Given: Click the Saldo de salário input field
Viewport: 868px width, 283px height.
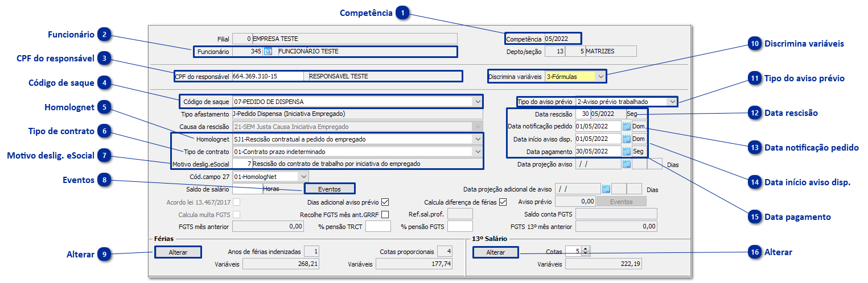Looking at the screenshot, I should pos(248,189).
